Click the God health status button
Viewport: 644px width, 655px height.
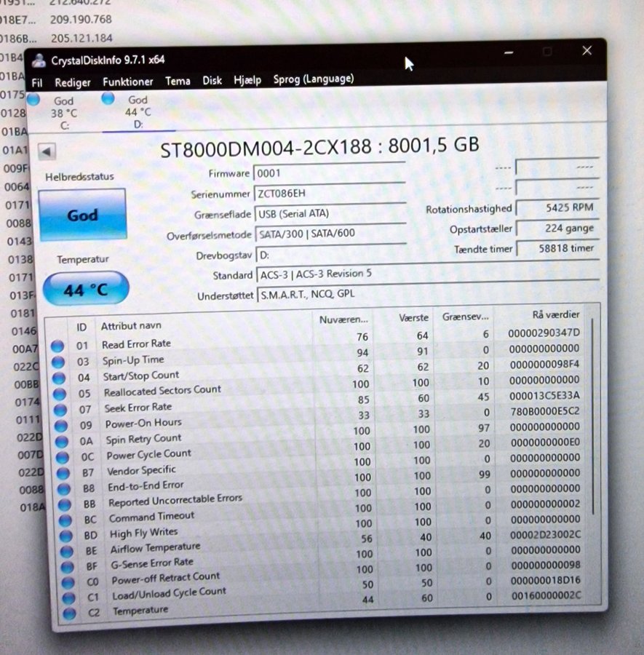click(x=82, y=215)
